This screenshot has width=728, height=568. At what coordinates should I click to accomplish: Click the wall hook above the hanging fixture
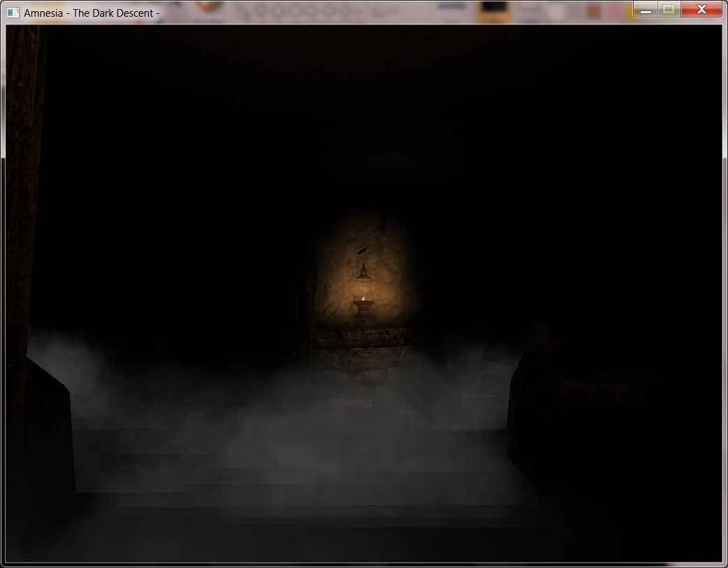coord(363,252)
